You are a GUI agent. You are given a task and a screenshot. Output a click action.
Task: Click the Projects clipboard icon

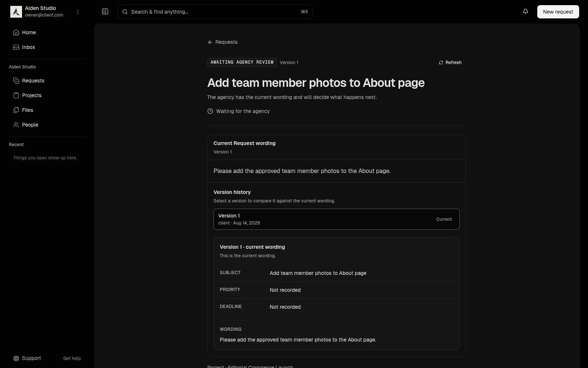(x=16, y=95)
